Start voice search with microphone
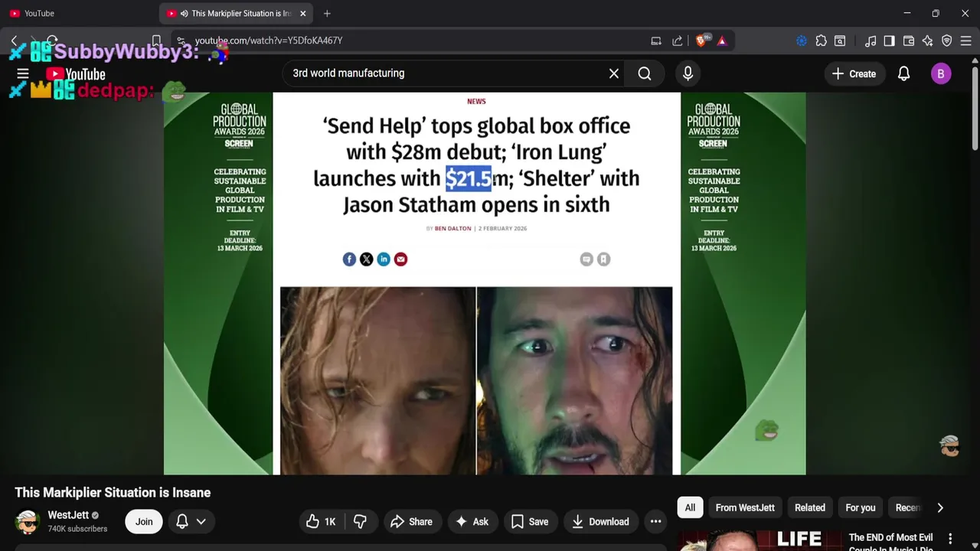 tap(688, 73)
